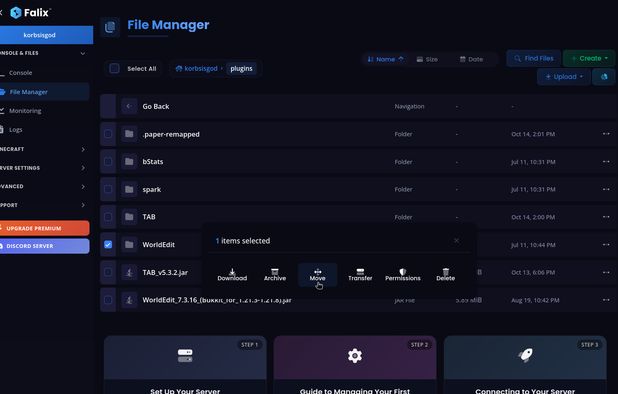The image size is (618, 394).
Task: Move the selected WorldEdit folder
Action: coord(317,275)
